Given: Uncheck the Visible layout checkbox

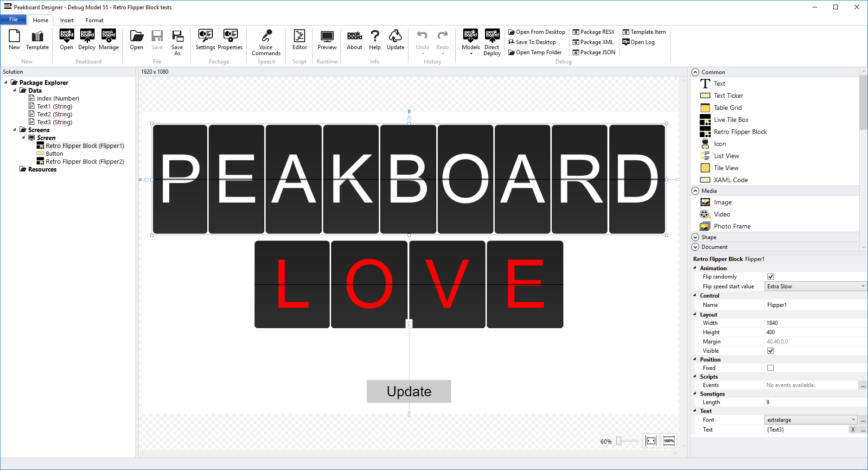Looking at the screenshot, I should tap(770, 350).
